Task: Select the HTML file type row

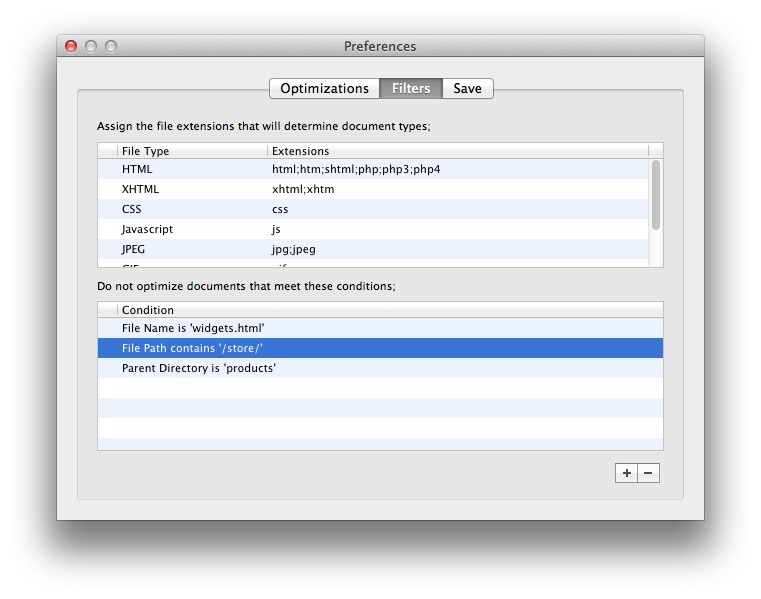Action: click(x=373, y=169)
